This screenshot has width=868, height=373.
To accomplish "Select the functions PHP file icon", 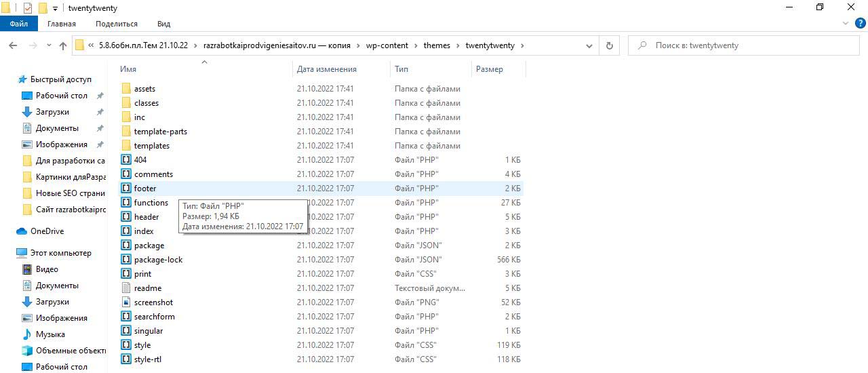I will coord(126,203).
